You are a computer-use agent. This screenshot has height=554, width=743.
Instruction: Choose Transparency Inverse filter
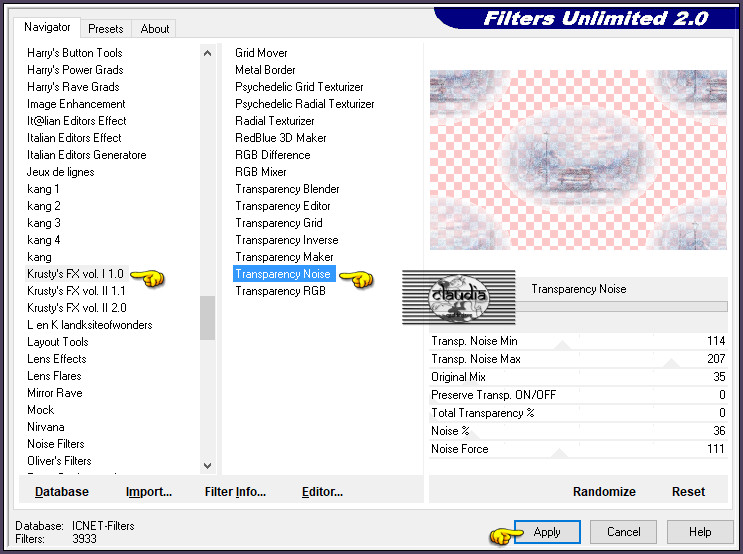tap(287, 240)
